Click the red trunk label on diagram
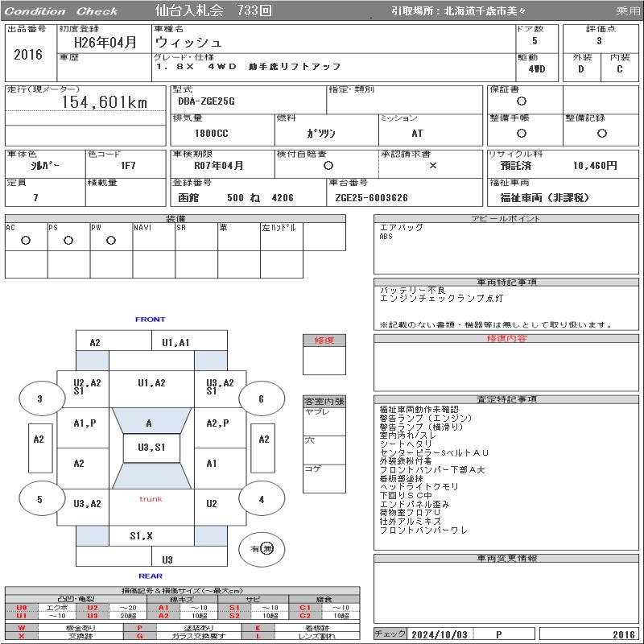Viewport: 644px width, 644px height. [151, 499]
